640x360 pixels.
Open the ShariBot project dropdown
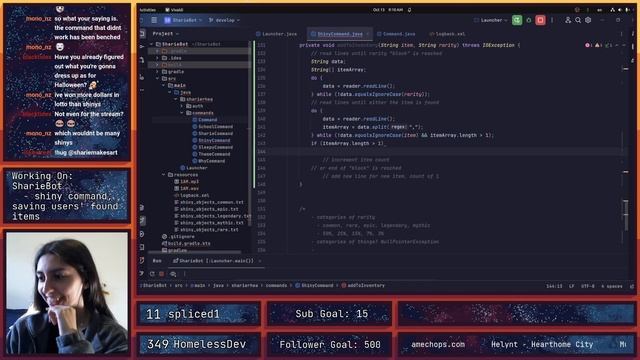pos(183,20)
